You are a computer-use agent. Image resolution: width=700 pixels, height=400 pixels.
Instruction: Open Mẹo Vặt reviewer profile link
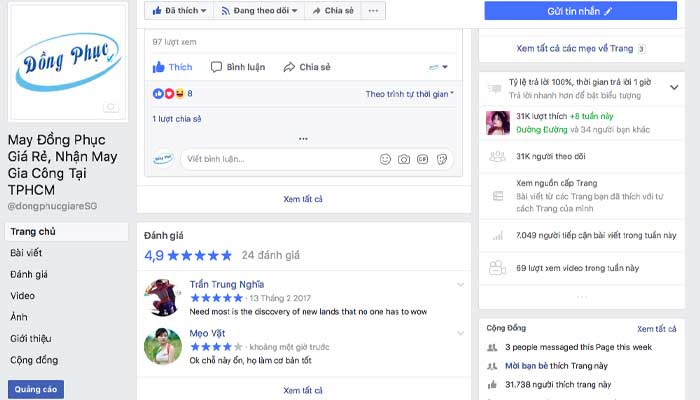[x=207, y=333]
